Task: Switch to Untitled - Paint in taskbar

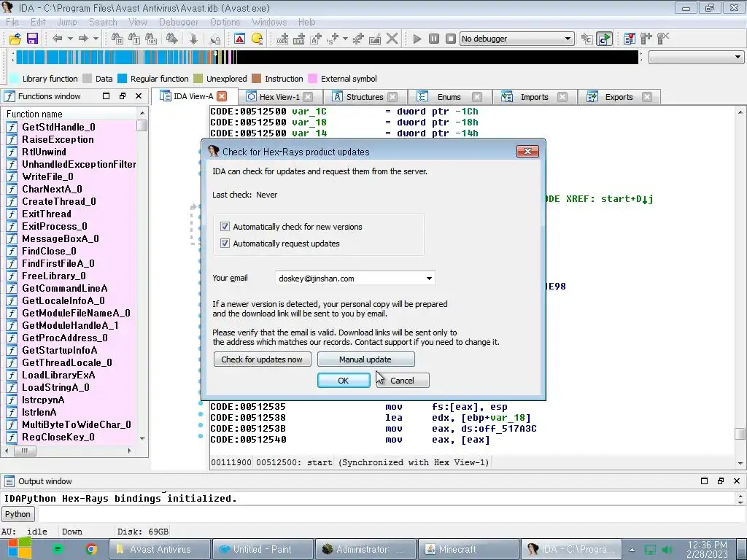Action: point(263,549)
